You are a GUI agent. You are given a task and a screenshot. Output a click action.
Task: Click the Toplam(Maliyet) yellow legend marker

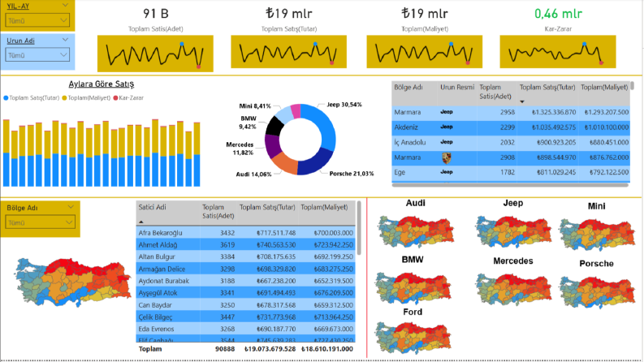coord(64,98)
